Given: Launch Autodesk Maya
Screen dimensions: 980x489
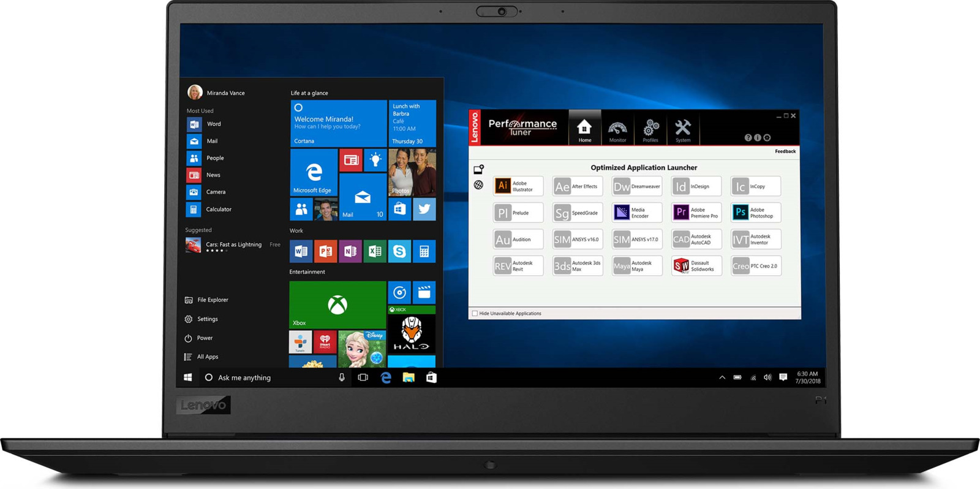Looking at the screenshot, I should pos(637,266).
